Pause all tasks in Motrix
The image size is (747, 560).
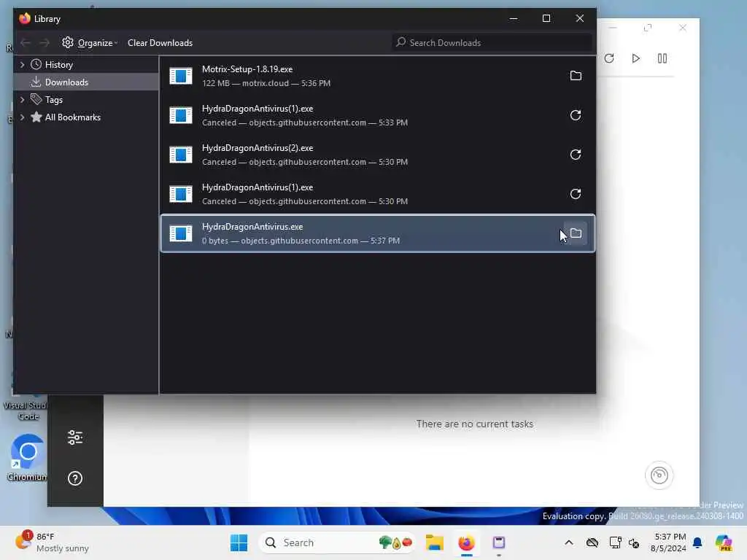662,58
